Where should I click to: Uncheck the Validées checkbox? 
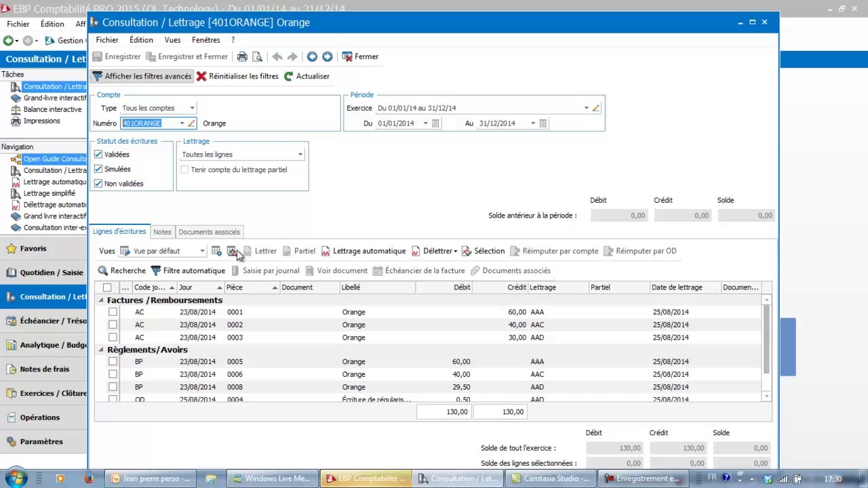click(98, 155)
